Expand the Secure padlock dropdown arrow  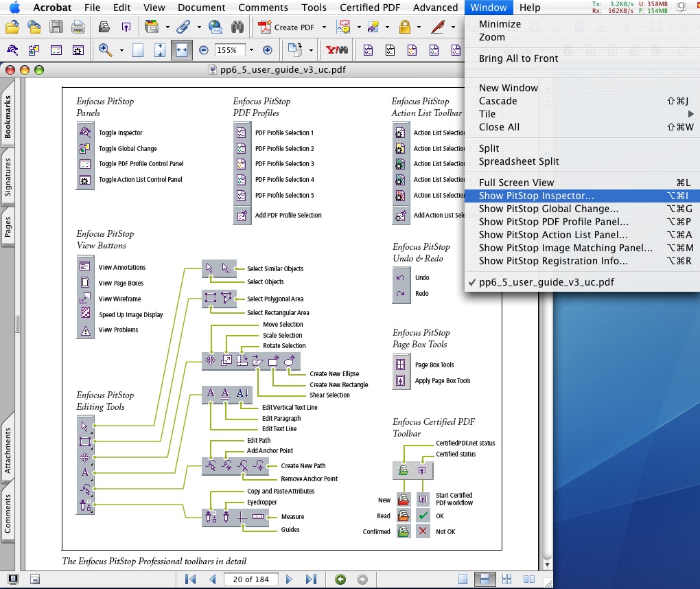419,27
